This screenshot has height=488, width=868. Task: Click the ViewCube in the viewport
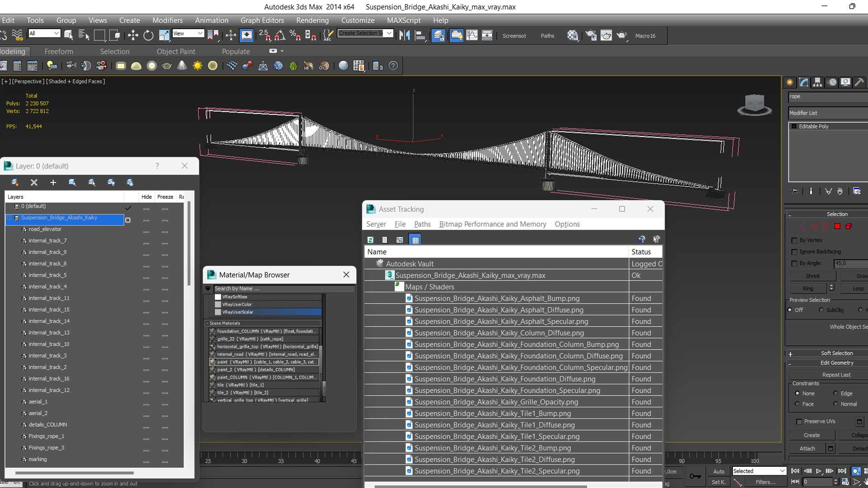pos(754,105)
